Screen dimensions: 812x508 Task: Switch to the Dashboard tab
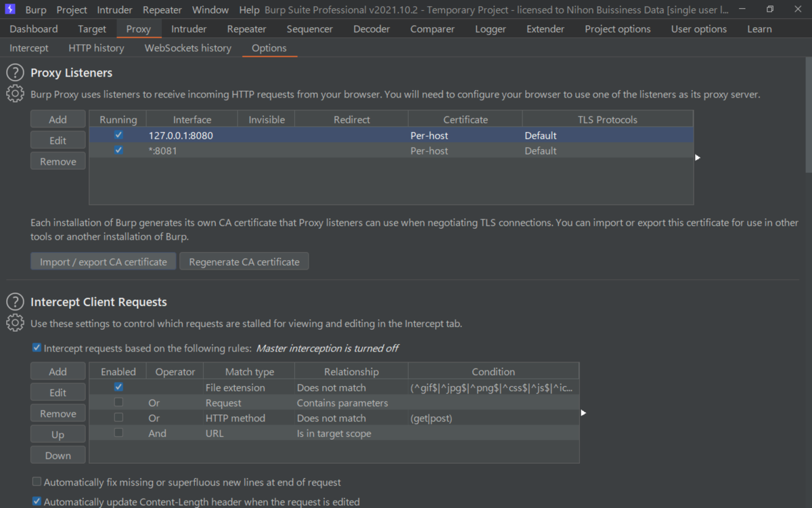pyautogui.click(x=34, y=29)
